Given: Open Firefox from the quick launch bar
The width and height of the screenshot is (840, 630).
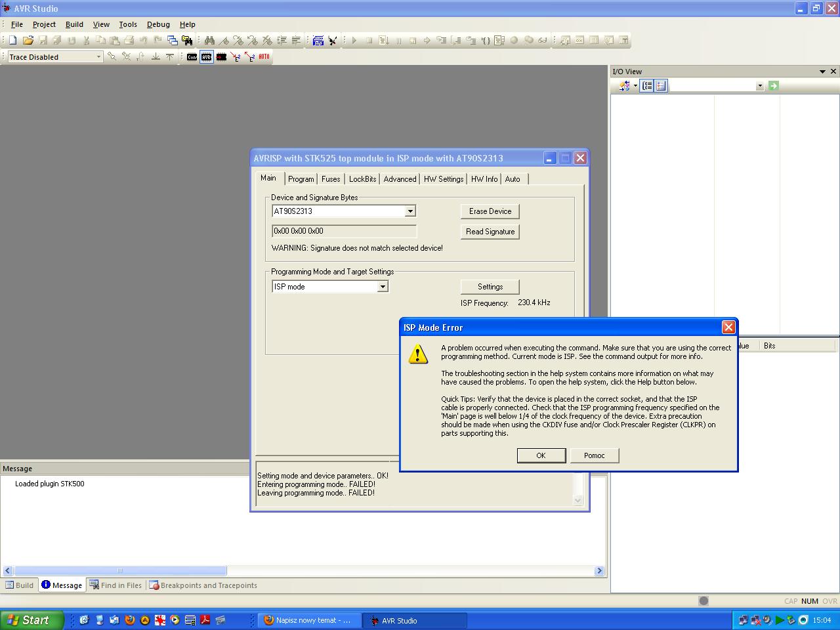Looking at the screenshot, I should pyautogui.click(x=130, y=620).
